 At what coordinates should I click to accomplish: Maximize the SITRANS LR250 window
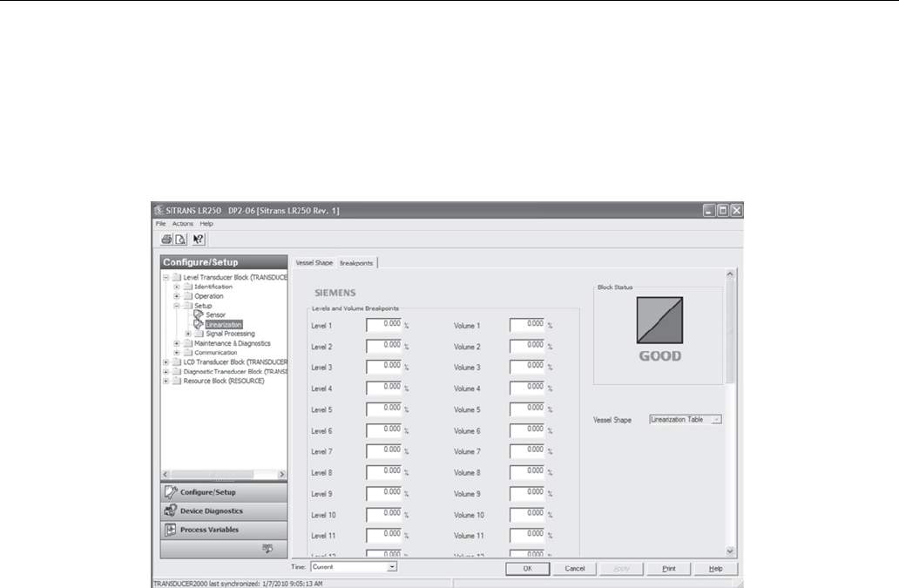point(723,210)
